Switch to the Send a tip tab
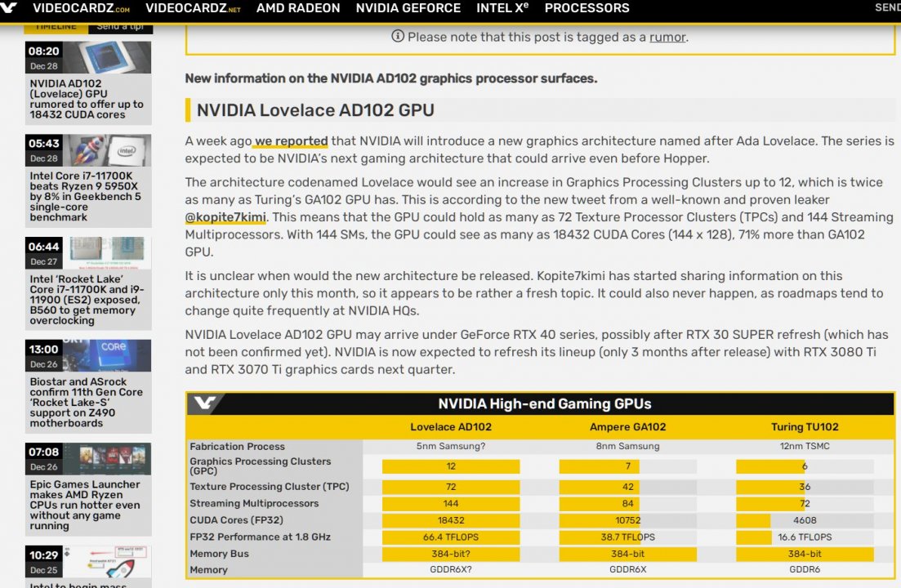This screenshot has width=901, height=588. click(120, 27)
